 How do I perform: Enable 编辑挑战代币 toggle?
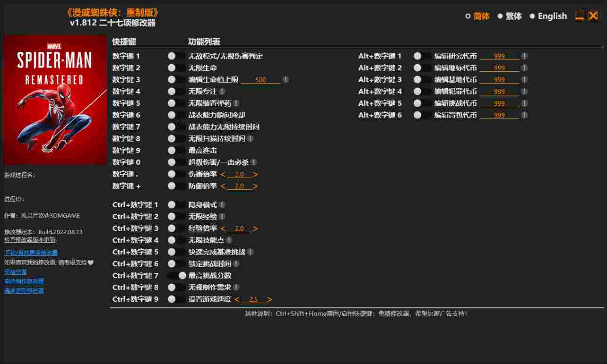(x=422, y=103)
